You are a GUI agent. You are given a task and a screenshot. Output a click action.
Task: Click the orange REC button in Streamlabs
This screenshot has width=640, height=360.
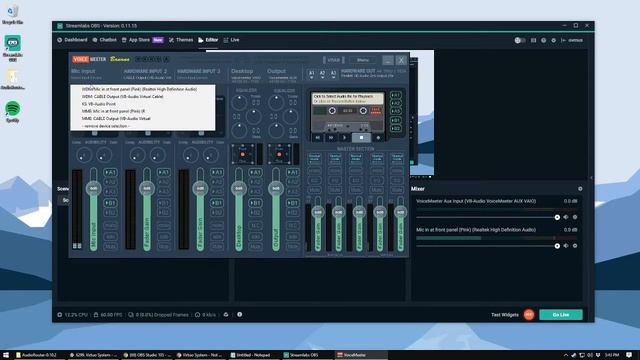[x=529, y=315]
